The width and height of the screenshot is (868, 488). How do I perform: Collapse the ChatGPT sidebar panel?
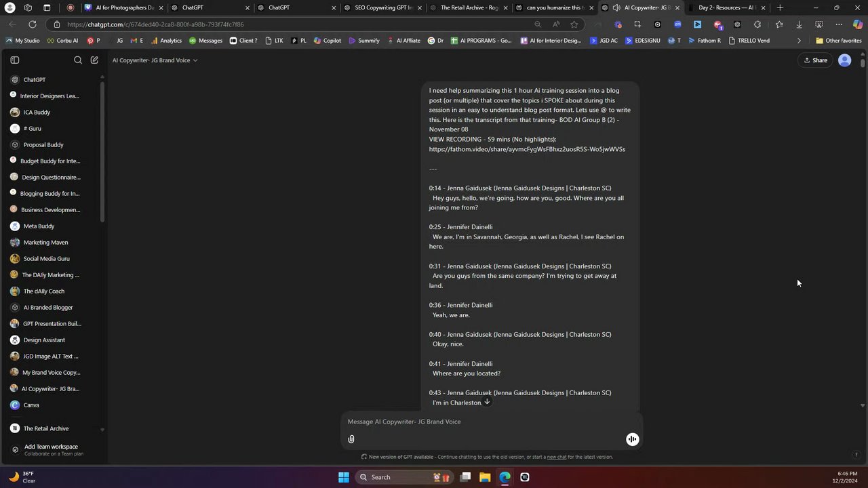[x=14, y=60]
